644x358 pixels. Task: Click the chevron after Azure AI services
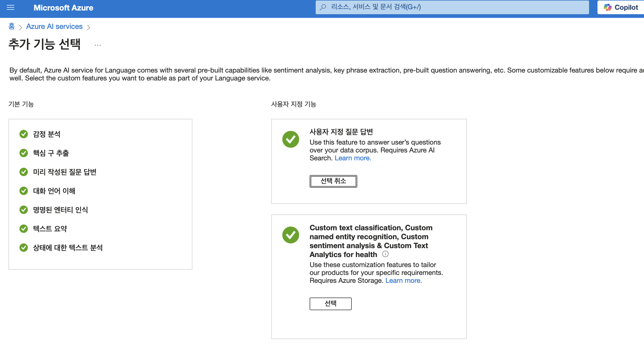click(x=89, y=27)
